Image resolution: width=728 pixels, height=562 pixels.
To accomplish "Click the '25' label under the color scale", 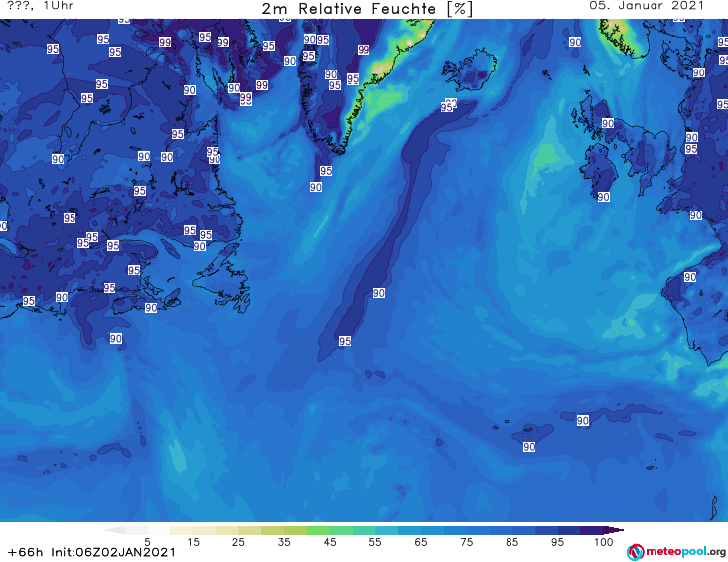I will coord(238,542).
